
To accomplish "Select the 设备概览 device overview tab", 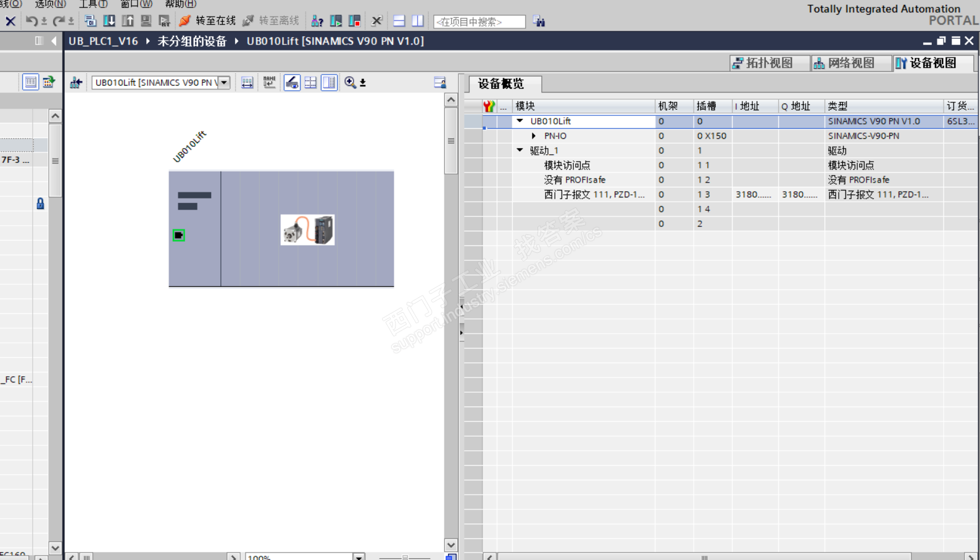I will pos(505,84).
